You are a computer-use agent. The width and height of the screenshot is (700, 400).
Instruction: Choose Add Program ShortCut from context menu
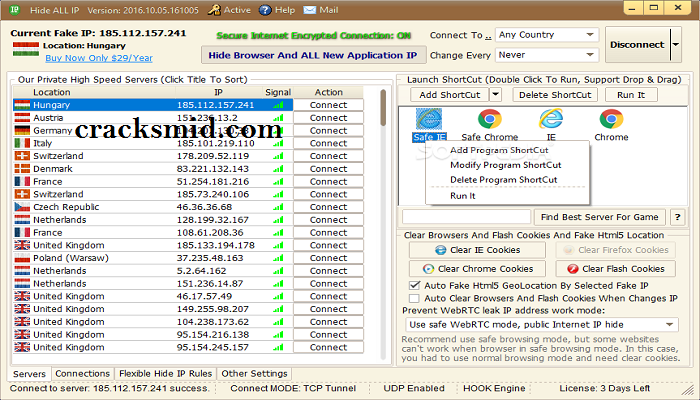click(499, 150)
